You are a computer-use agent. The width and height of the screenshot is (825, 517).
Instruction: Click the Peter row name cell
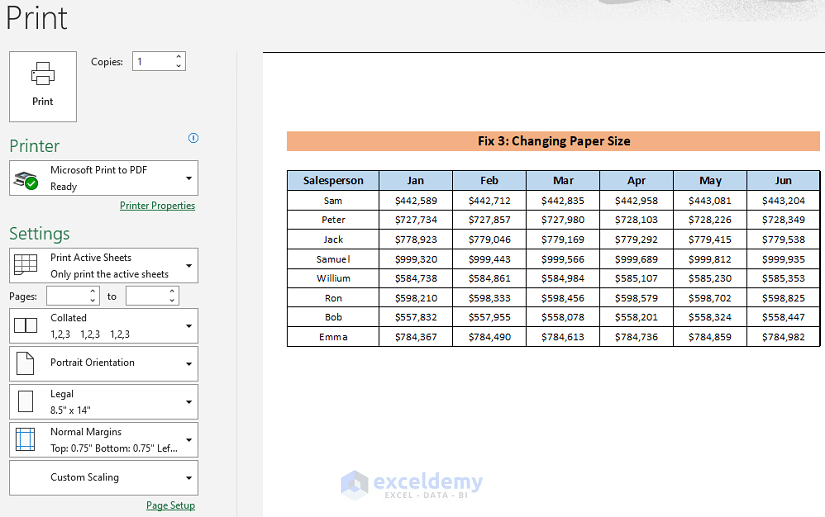tap(333, 220)
